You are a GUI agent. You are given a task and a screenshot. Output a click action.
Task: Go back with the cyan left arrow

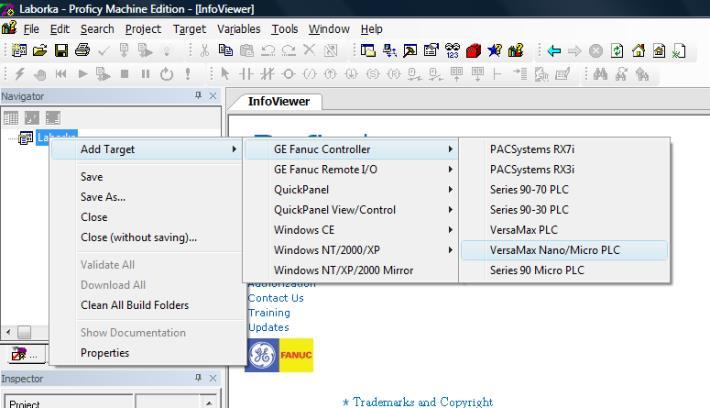554,51
